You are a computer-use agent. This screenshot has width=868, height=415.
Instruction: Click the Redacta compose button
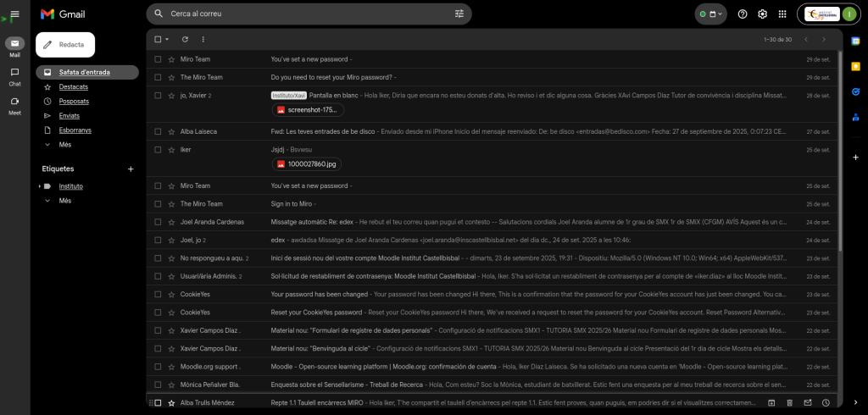click(x=65, y=44)
